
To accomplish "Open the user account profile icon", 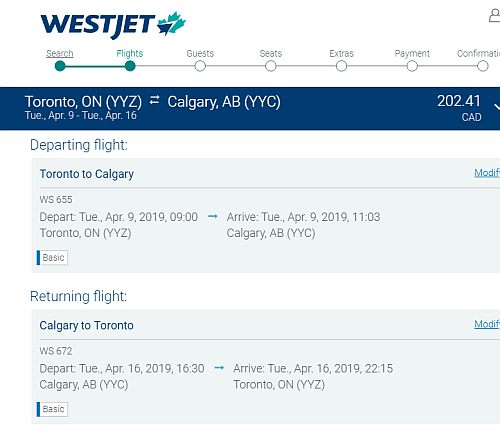I will (495, 16).
